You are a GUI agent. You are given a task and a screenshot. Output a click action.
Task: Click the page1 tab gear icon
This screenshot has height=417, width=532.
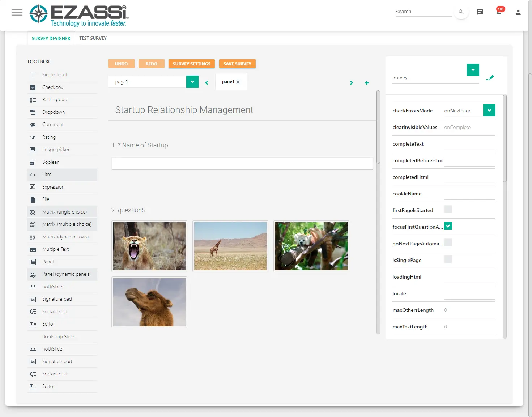pyautogui.click(x=238, y=82)
